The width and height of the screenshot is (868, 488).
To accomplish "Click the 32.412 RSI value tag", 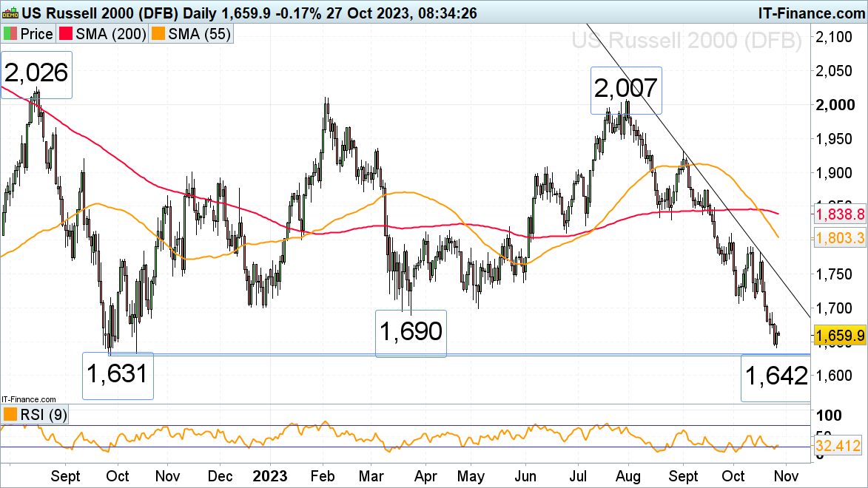I will (x=838, y=446).
